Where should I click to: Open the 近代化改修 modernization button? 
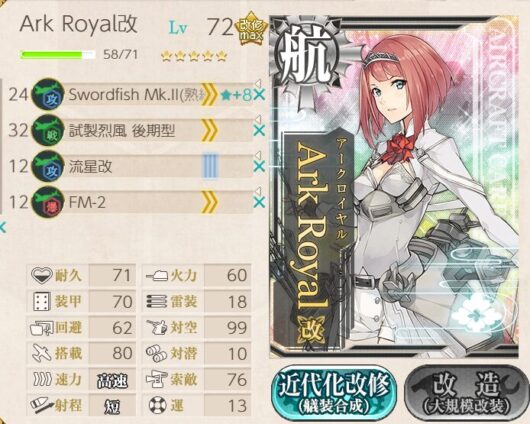(334, 393)
